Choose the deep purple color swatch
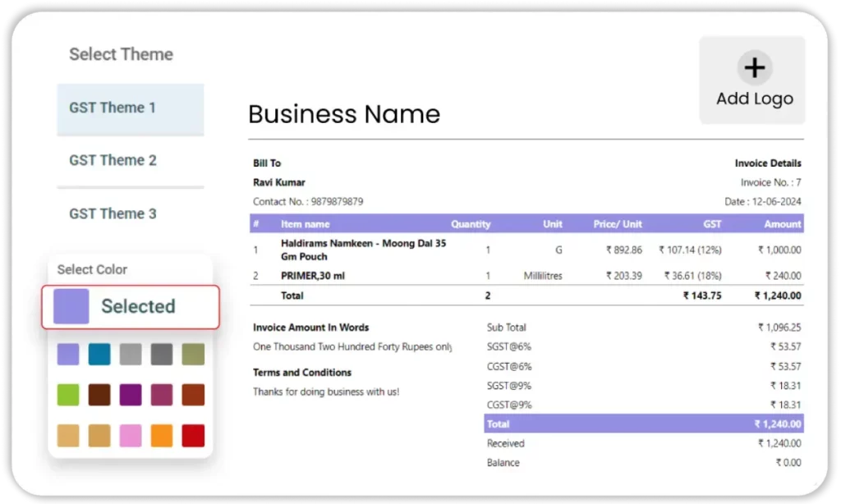841x504 pixels. click(x=131, y=395)
